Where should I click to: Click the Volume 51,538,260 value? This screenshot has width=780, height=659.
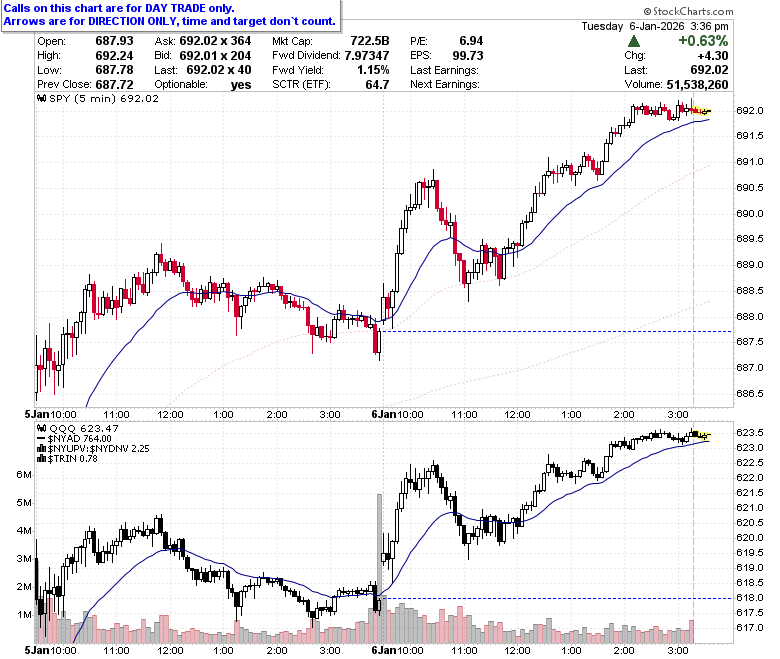pyautogui.click(x=697, y=85)
